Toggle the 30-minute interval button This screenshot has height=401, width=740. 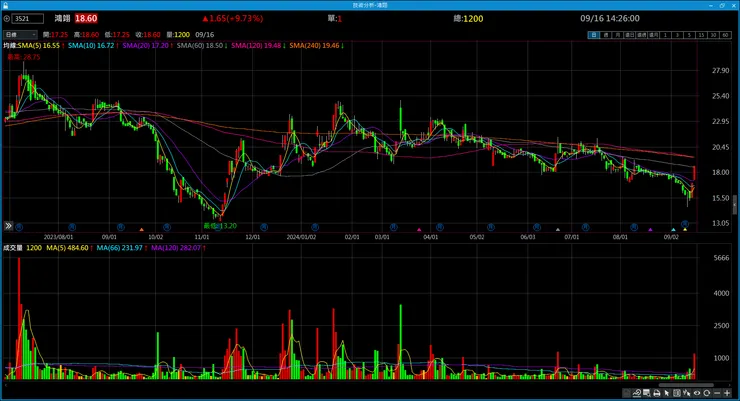click(714, 35)
